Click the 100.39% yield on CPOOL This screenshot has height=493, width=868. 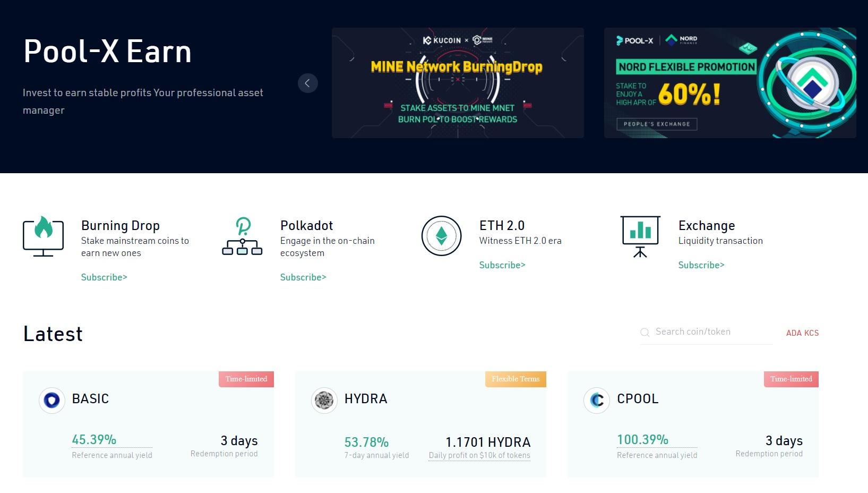point(642,440)
